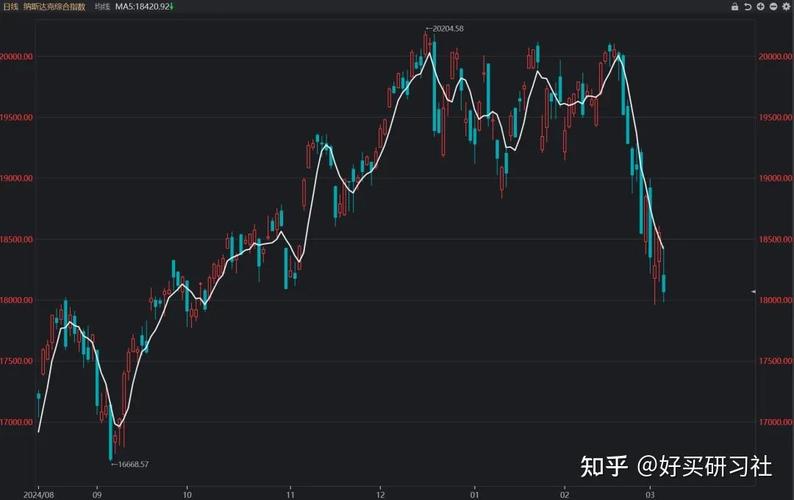Click the right-axis 19500.00 price label
The height and width of the screenshot is (500, 794).
tap(775, 117)
